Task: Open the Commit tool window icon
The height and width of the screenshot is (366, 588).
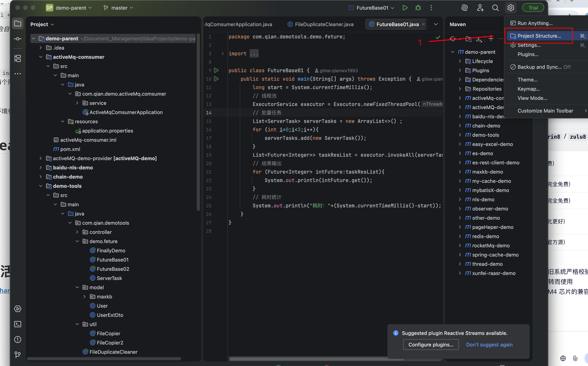Action: (18, 39)
